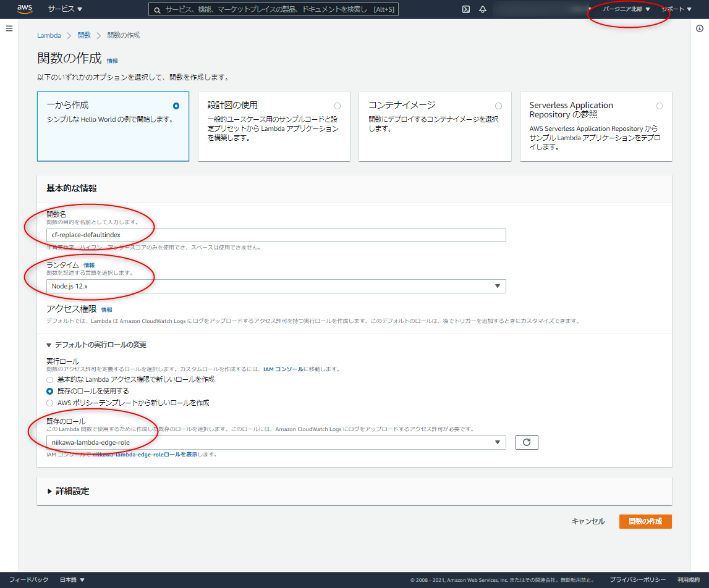Image resolution: width=709 pixels, height=588 pixels.
Task: Choose 基本的な Lambda アクセス権限で新しいロールを作成
Action: pyautogui.click(x=49, y=379)
